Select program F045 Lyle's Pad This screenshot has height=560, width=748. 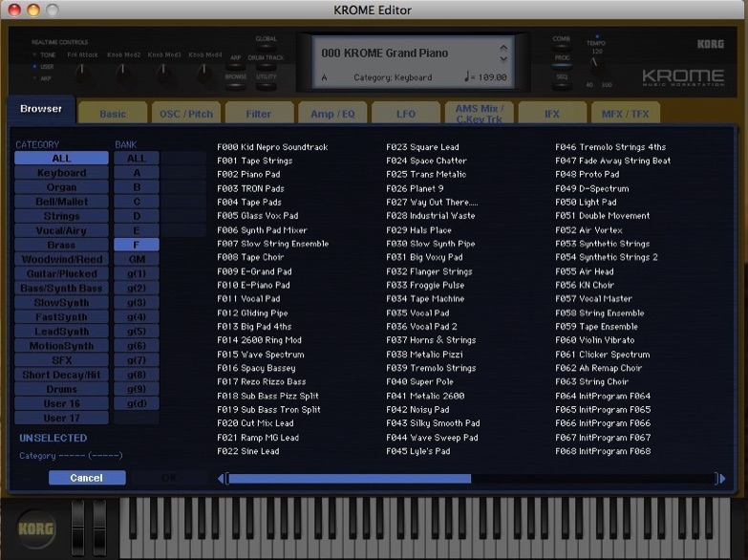[x=417, y=451]
